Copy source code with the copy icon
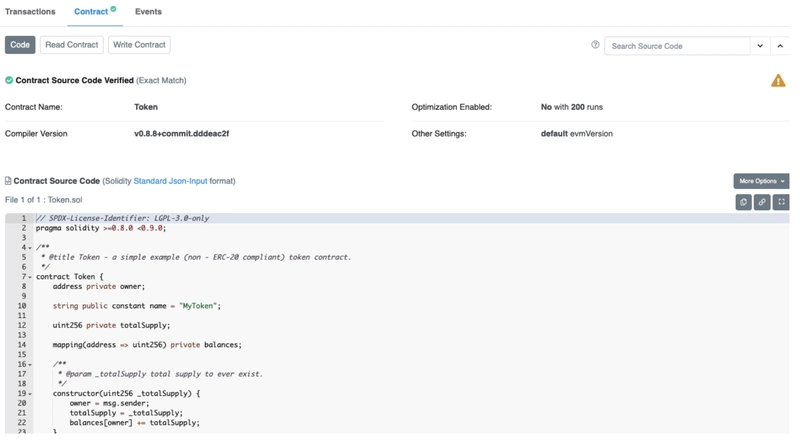This screenshot has width=800, height=443. click(743, 202)
